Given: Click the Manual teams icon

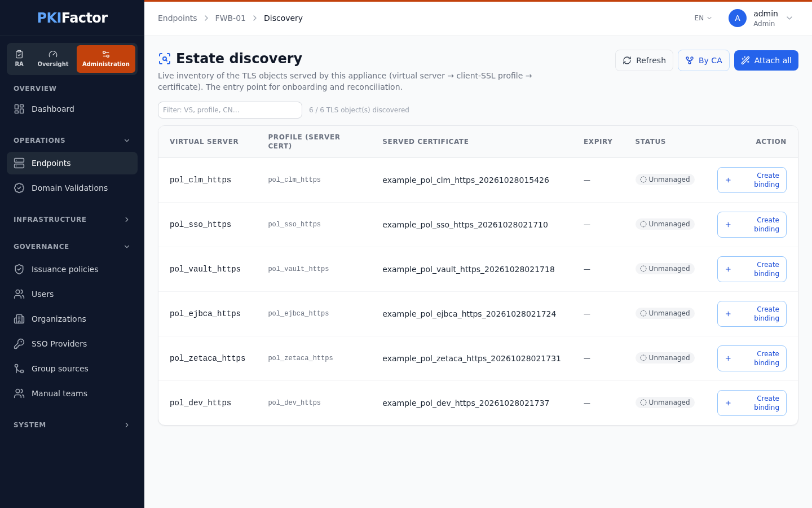Looking at the screenshot, I should (19, 393).
